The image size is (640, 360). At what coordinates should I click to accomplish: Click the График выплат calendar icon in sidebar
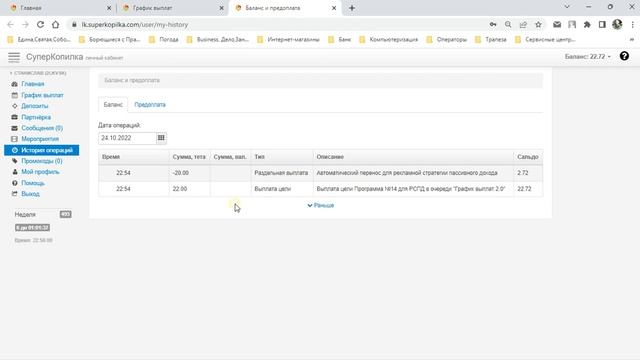click(x=15, y=95)
